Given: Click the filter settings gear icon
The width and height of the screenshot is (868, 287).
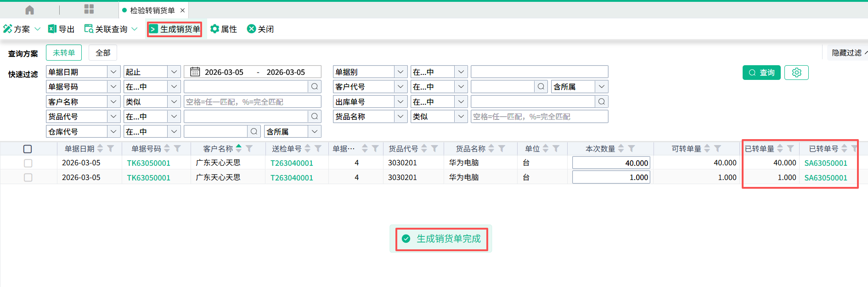Looking at the screenshot, I should click(796, 73).
